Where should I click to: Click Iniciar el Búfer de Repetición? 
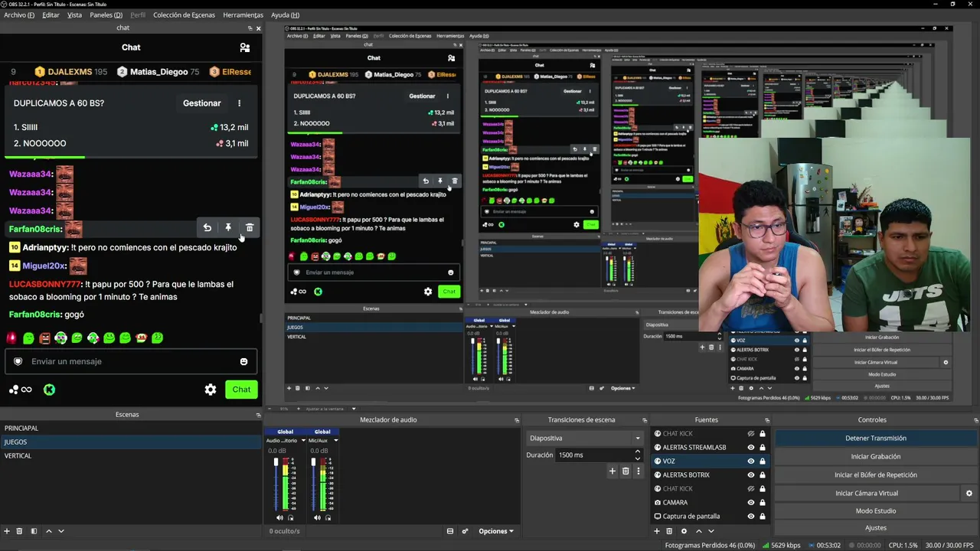tap(876, 475)
